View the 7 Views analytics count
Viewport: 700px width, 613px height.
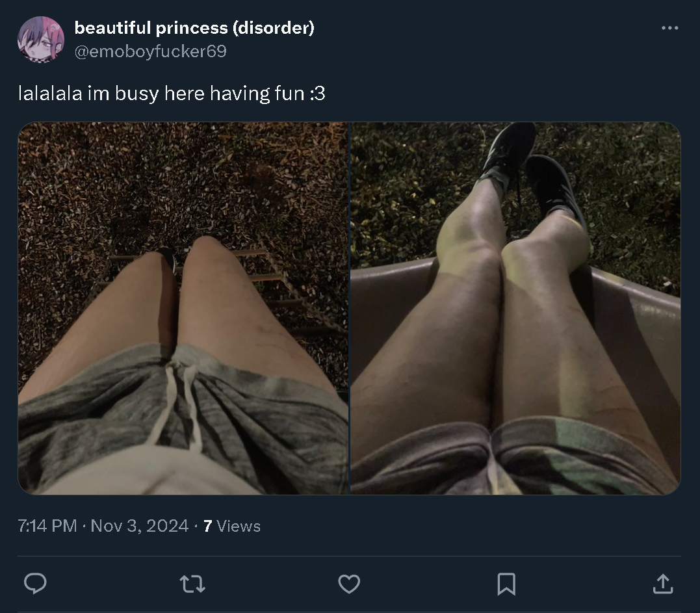[x=231, y=526]
